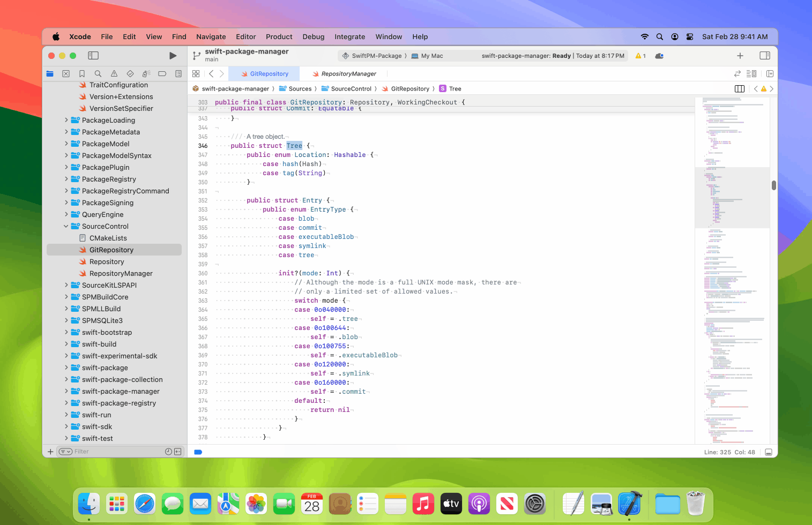Click the SourceControl breadcrumb

pos(346,89)
